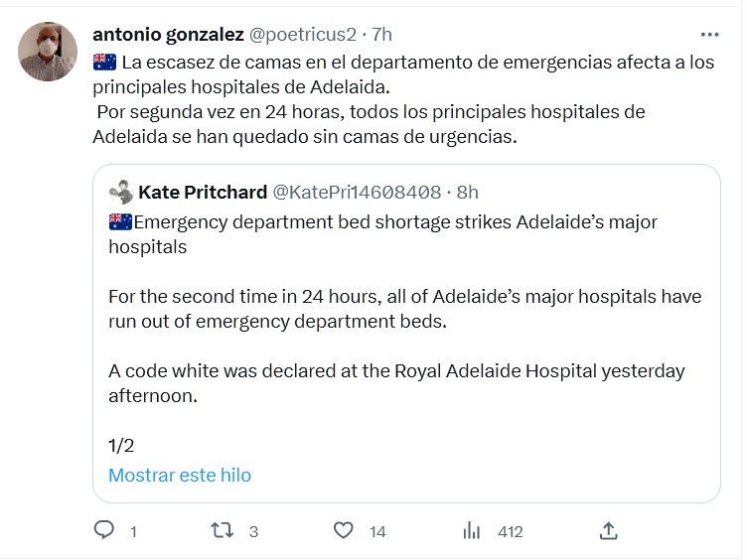Open the view analytics bar chart icon

472,531
